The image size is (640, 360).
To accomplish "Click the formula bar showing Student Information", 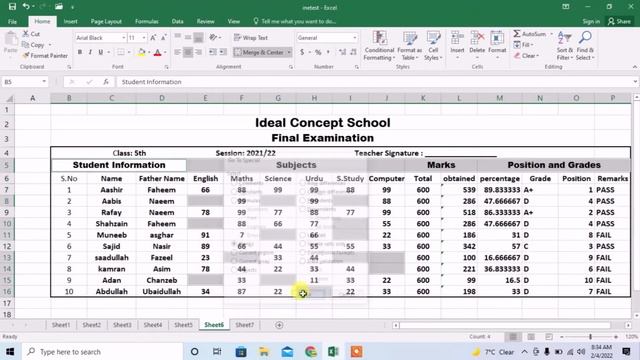I will point(373,82).
